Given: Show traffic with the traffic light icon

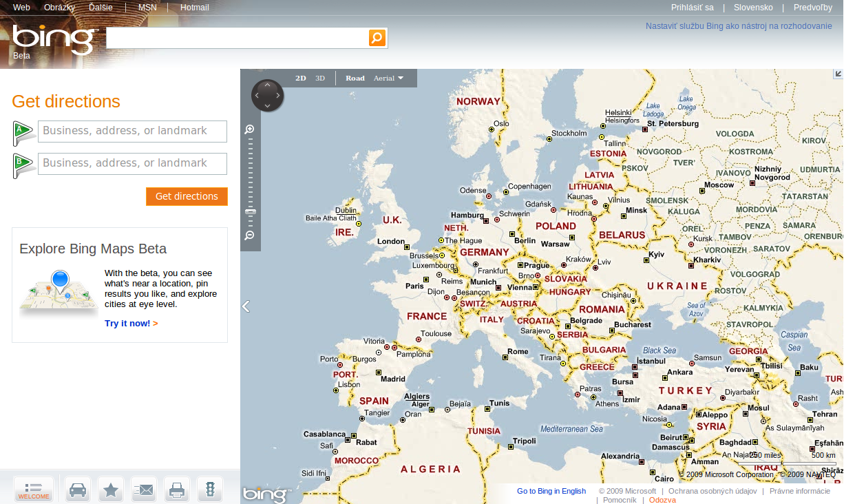Looking at the screenshot, I should click(210, 490).
